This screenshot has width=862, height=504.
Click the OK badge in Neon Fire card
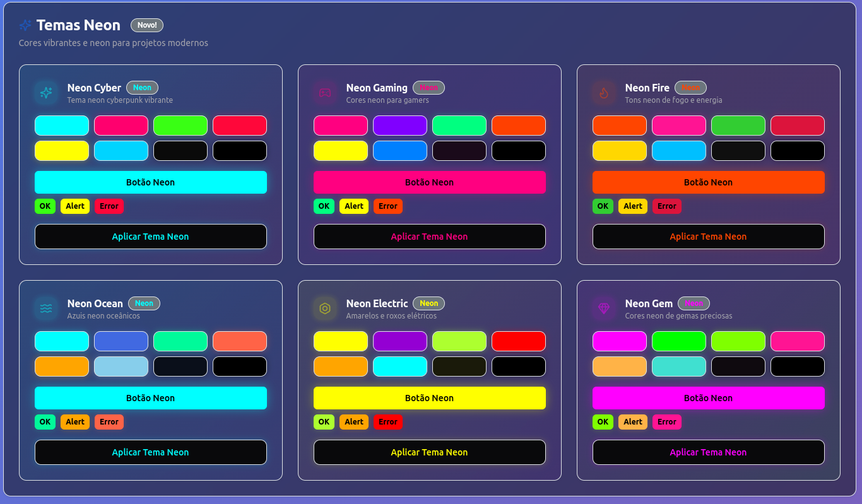click(x=602, y=206)
